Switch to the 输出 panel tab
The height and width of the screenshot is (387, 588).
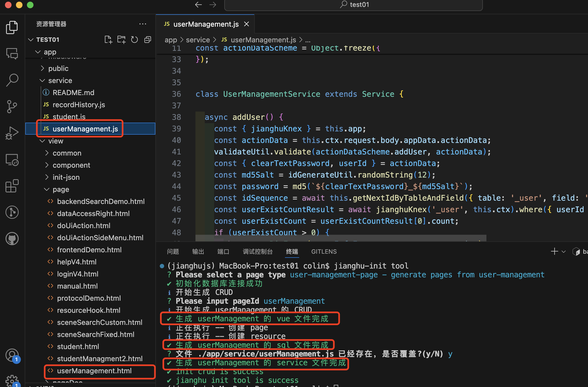(198, 251)
